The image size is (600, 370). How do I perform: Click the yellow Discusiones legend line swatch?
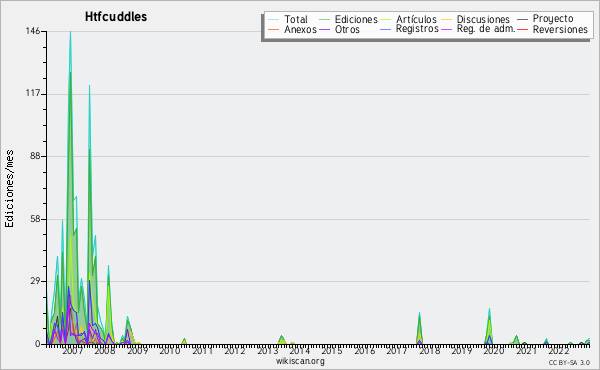[x=446, y=20]
